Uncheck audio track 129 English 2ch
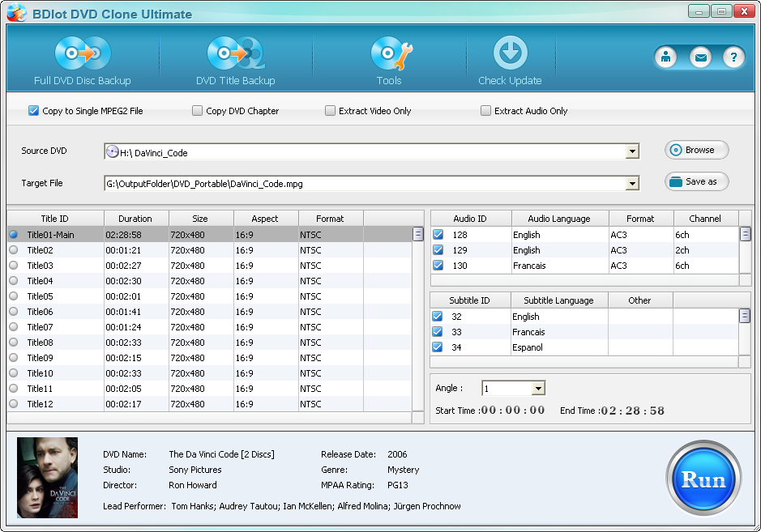This screenshot has width=761, height=532. 438,250
